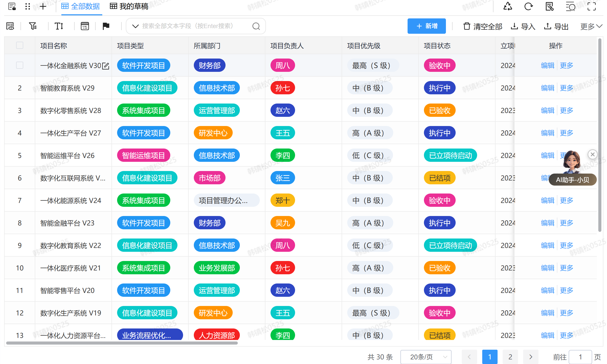Open the 20条/页 page size dropdown
607x364 pixels.
click(426, 357)
